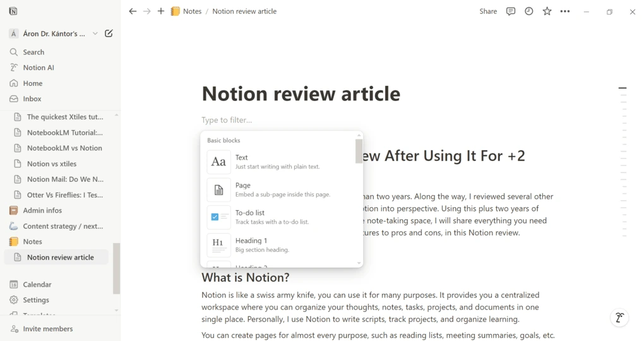Viewport: 644px width, 341px height.
Task: Expand workspace switcher chevron
Action: point(95,33)
